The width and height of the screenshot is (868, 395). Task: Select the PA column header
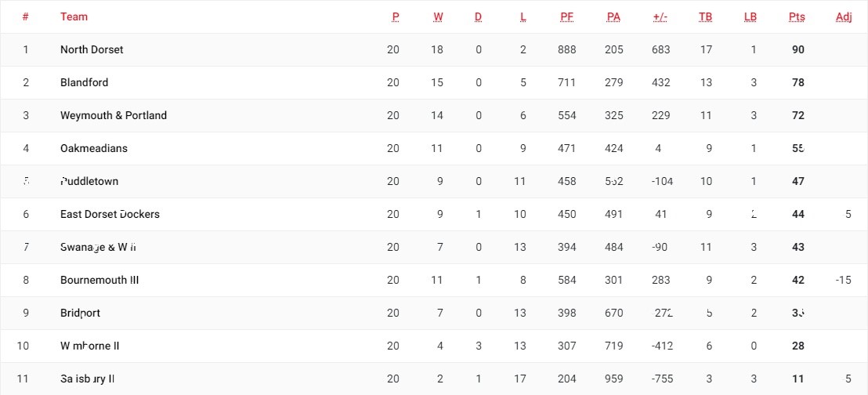613,16
